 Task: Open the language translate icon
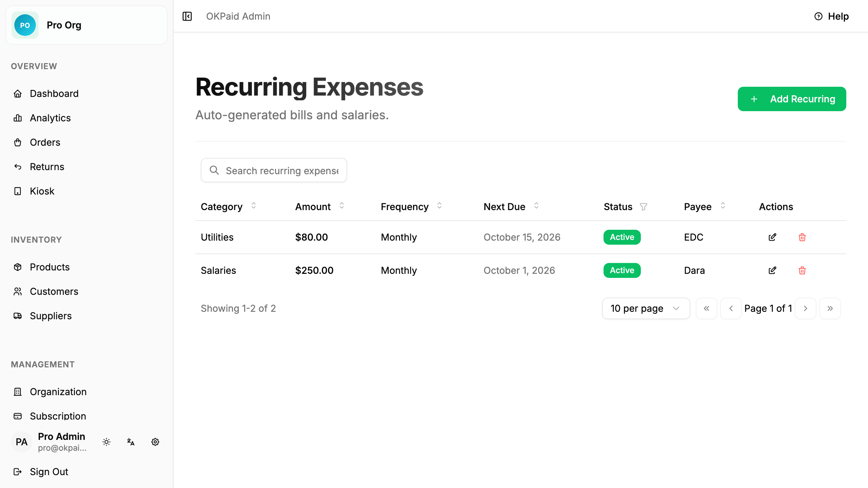pos(131,442)
